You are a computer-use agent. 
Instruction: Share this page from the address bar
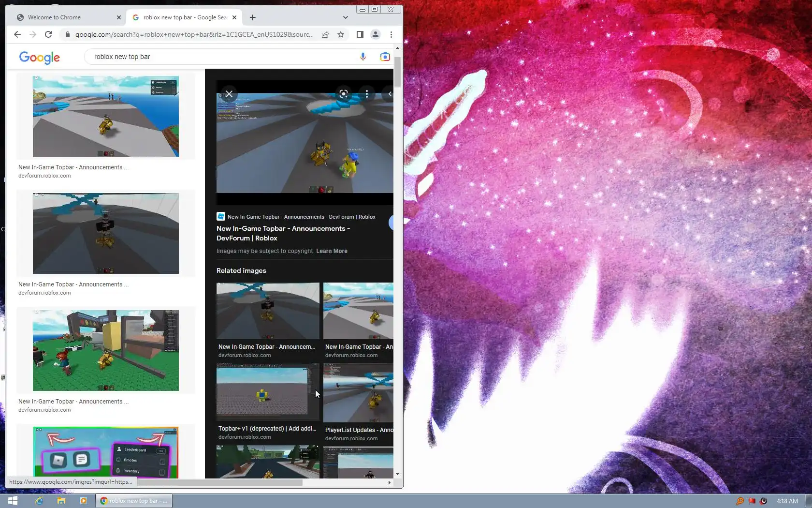(x=325, y=34)
